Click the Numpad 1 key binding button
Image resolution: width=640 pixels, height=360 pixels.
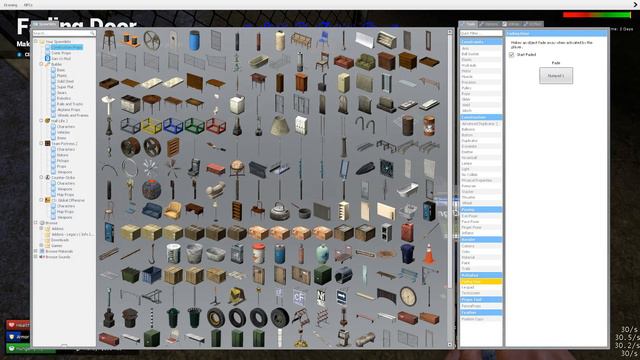click(556, 76)
